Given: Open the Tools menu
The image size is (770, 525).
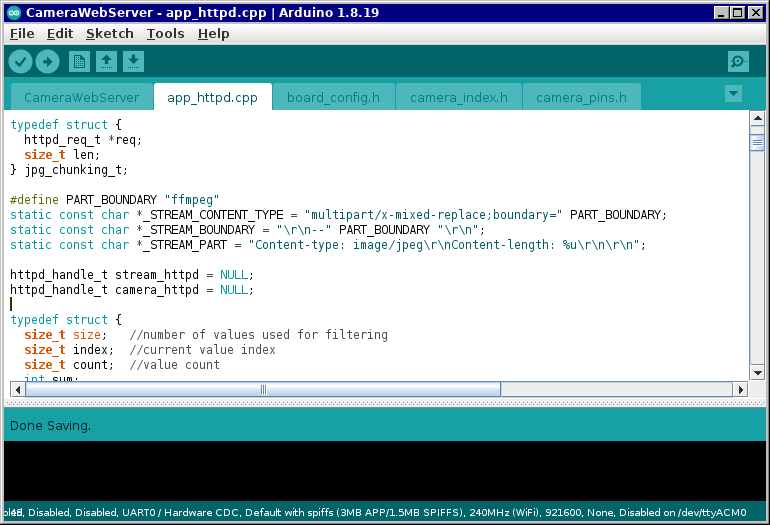Looking at the screenshot, I should point(165,33).
